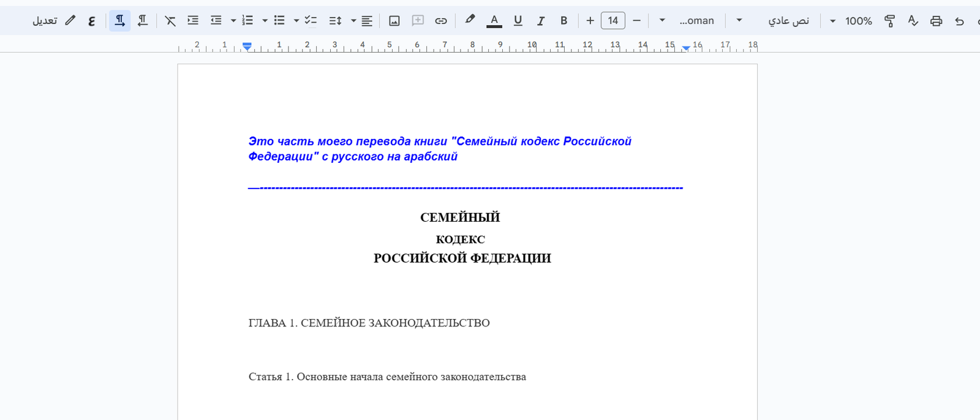The image size is (980, 420).
Task: Open the نص عادي paragraph style dropdown
Action: (x=774, y=21)
